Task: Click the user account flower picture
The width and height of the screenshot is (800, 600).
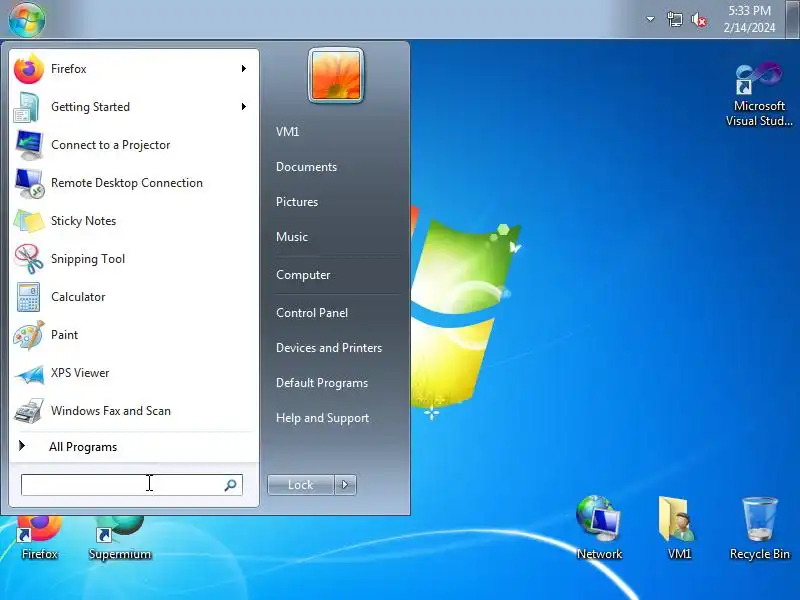Action: [x=336, y=76]
